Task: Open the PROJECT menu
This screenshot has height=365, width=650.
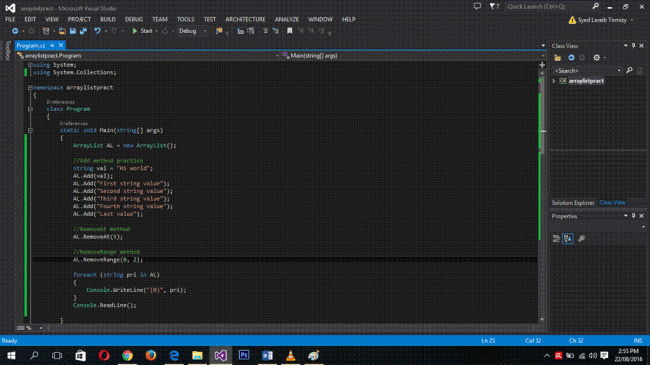Action: coord(79,19)
